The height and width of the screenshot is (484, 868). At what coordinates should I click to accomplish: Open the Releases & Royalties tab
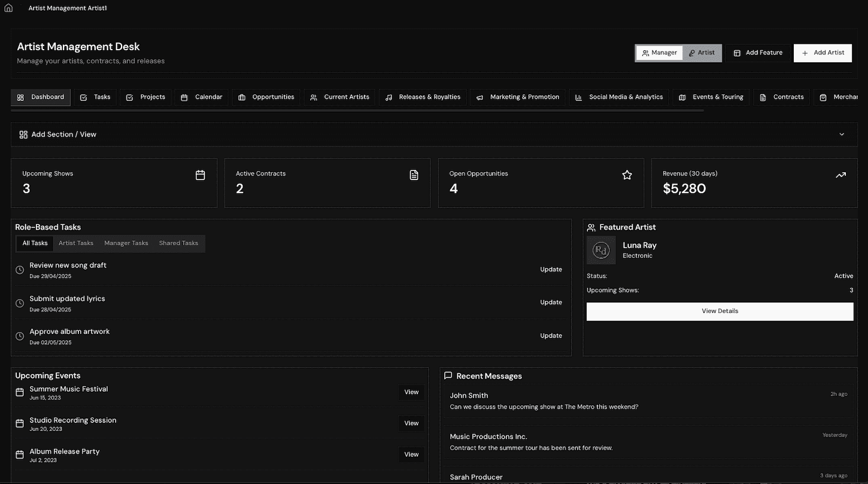[x=423, y=97]
